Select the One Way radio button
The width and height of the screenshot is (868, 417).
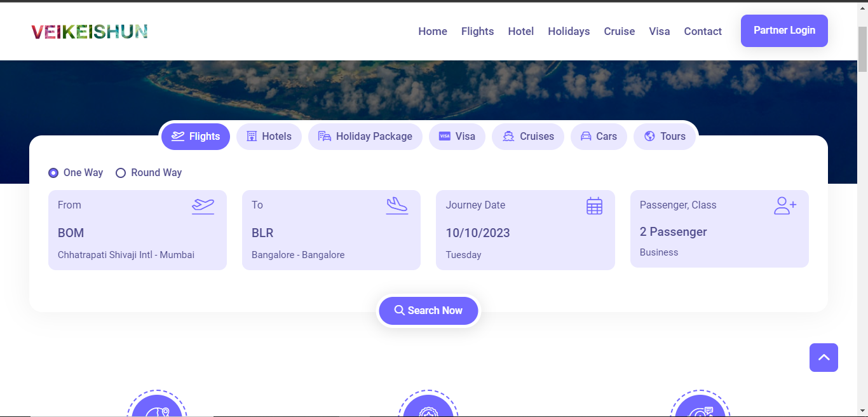point(53,173)
